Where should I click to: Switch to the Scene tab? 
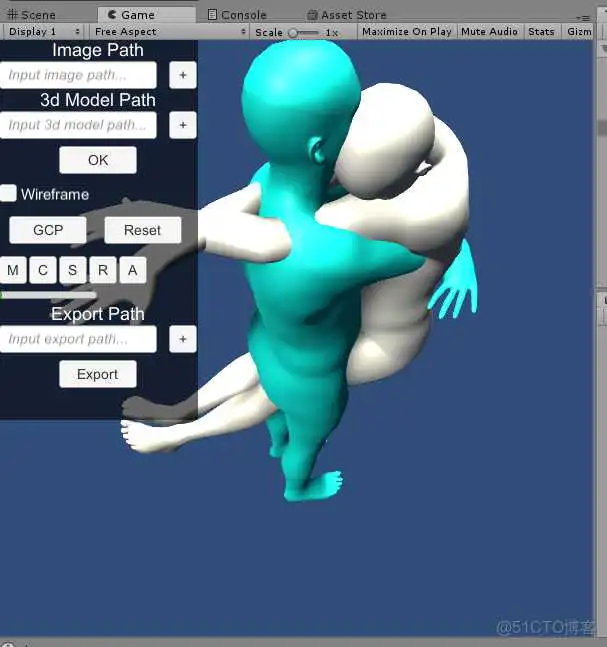[x=32, y=15]
